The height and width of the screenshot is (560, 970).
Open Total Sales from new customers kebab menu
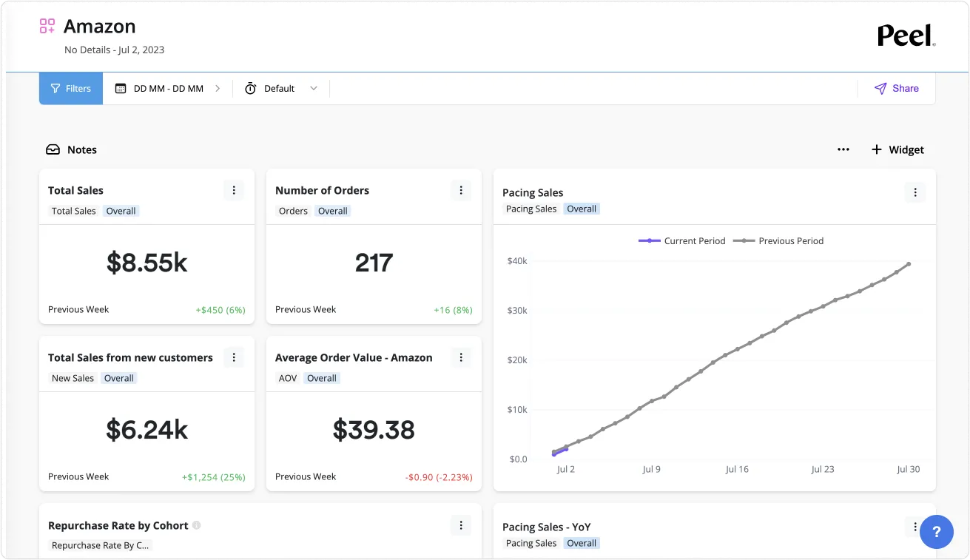pos(234,357)
